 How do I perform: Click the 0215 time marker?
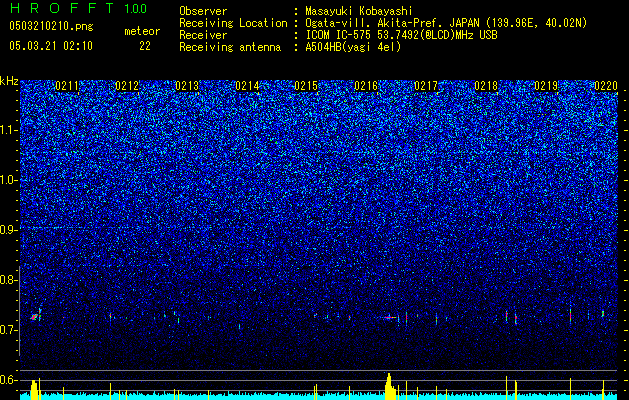pyautogui.click(x=306, y=86)
